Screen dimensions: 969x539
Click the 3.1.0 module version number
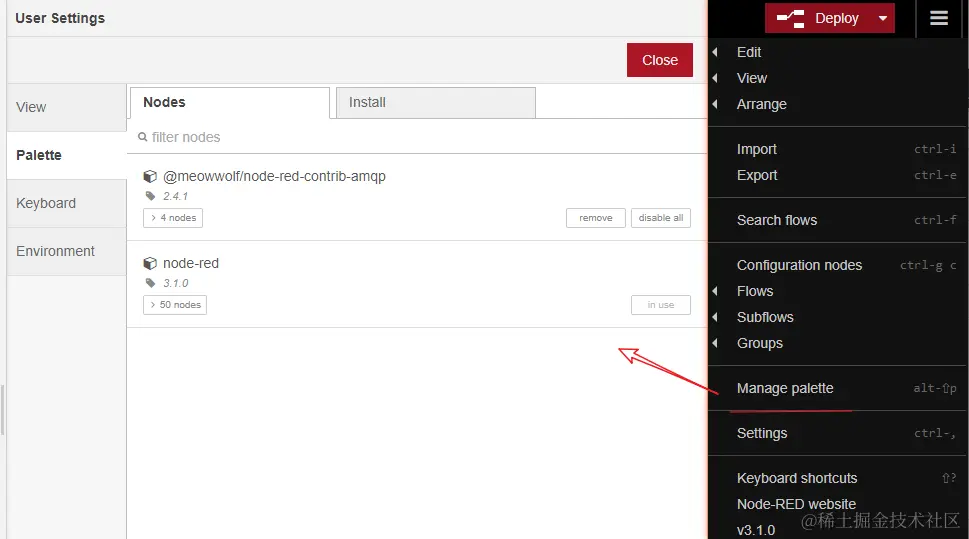click(176, 283)
